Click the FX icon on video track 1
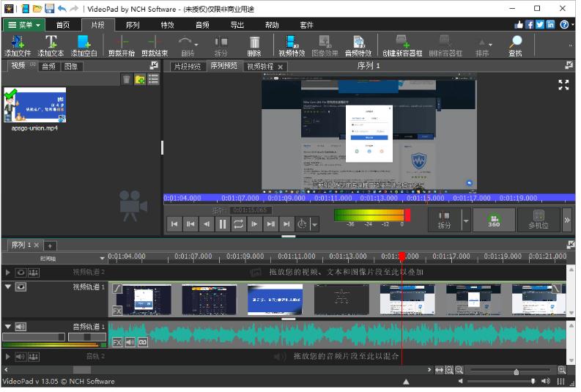Viewport: 581px width, 392px height. (117, 311)
